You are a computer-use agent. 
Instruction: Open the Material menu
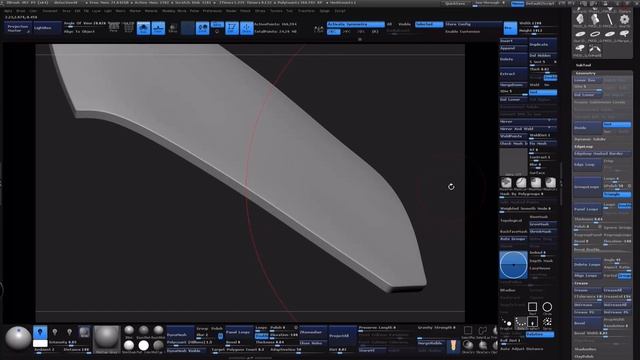click(151, 11)
